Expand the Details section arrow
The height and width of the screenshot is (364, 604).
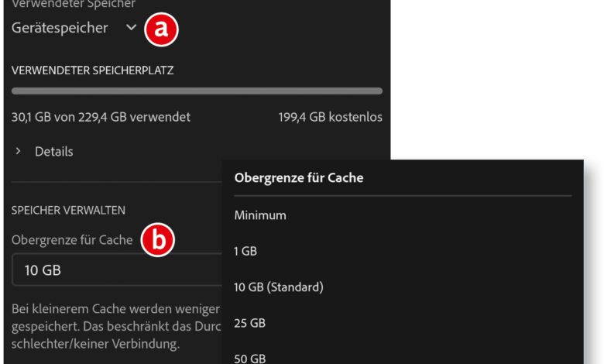[18, 151]
